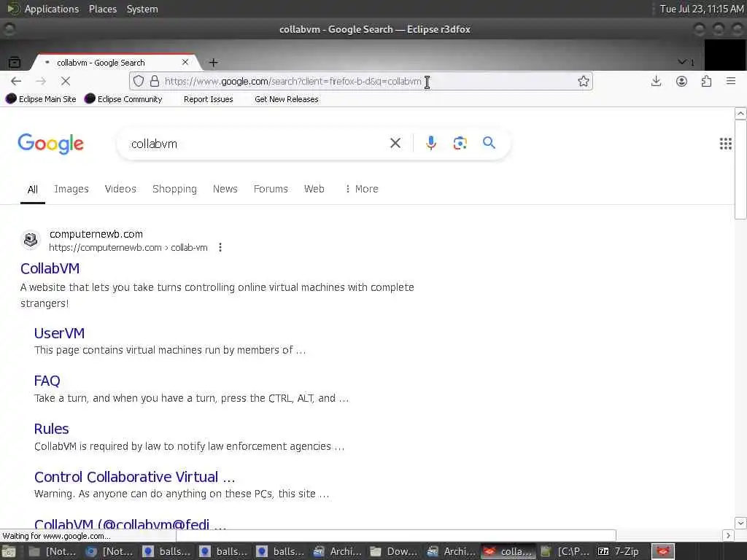The height and width of the screenshot is (560, 747).
Task: Click the vertical scrollbar up arrow
Action: tap(740, 113)
